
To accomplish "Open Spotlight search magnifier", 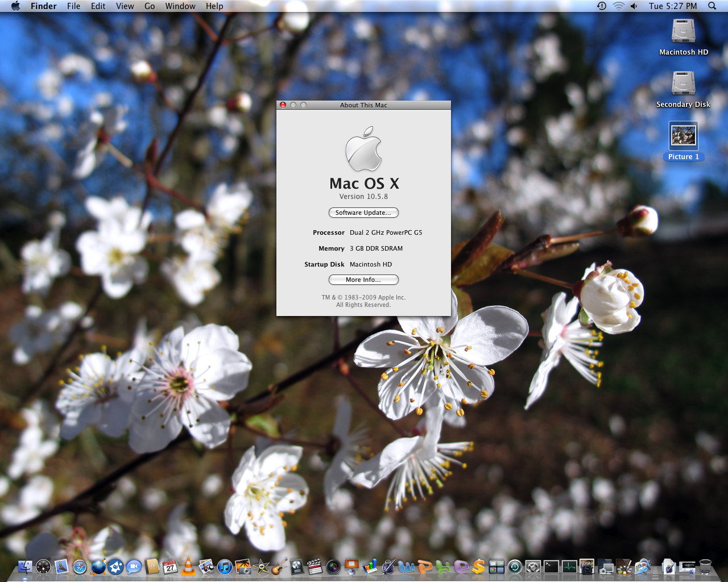I will tap(712, 6).
